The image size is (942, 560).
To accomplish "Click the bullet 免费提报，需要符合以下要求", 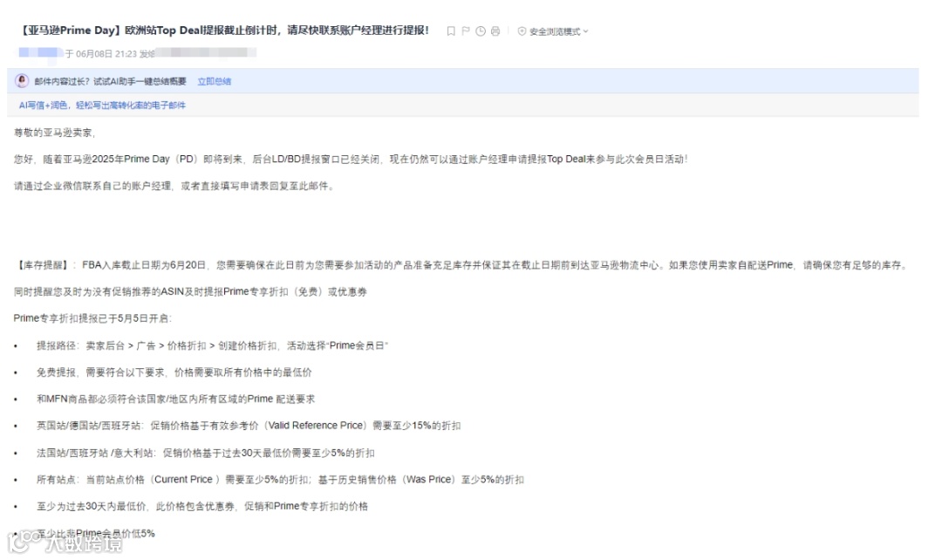I will point(174,372).
